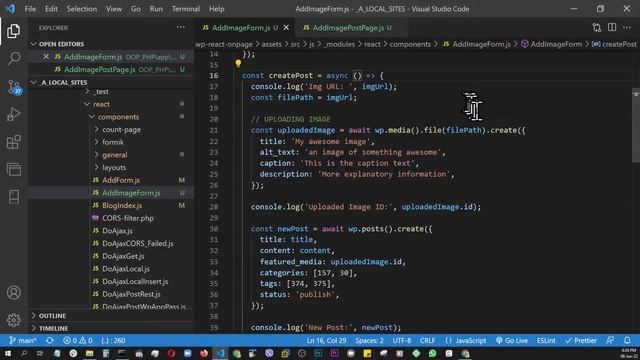Expand the _test folder
The height and width of the screenshot is (360, 640).
point(101,92)
